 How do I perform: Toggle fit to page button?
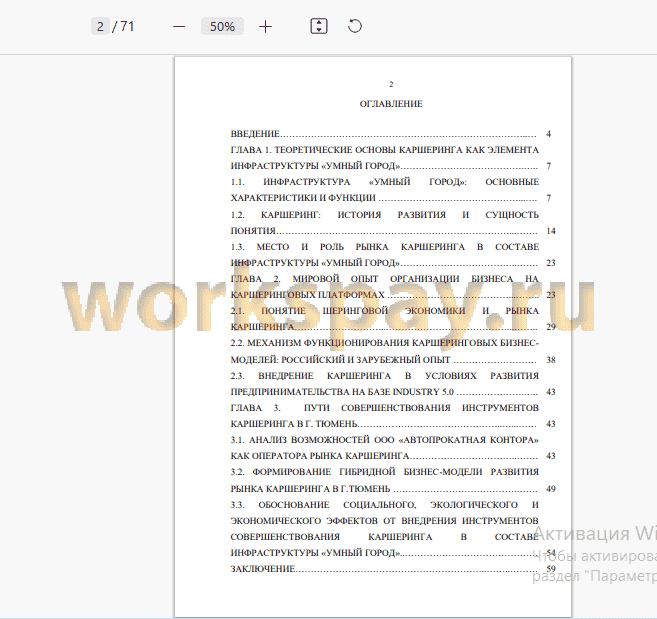point(319,26)
